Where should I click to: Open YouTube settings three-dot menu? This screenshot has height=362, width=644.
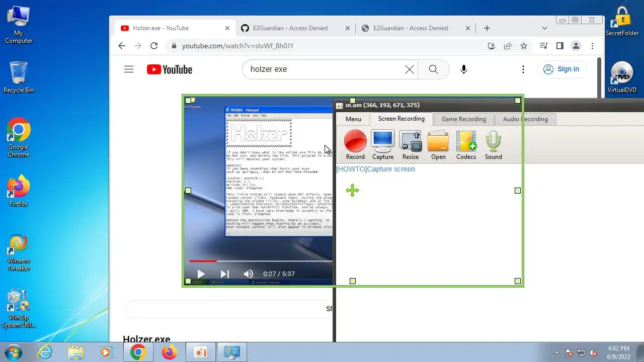point(523,69)
